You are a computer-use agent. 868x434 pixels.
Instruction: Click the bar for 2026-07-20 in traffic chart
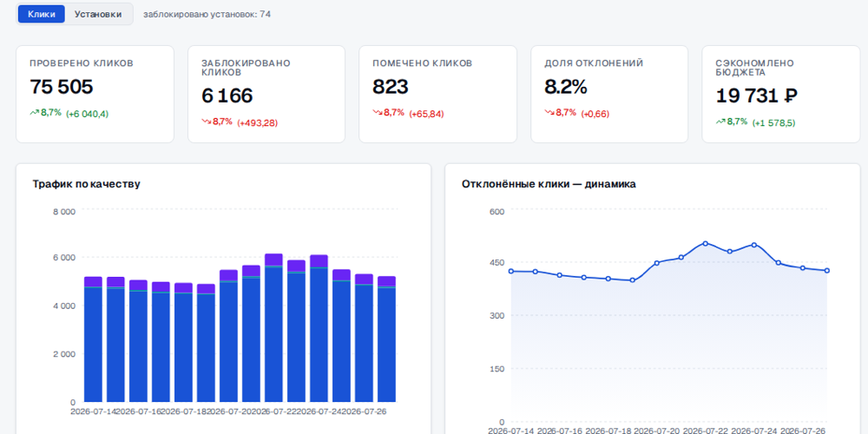click(x=228, y=336)
